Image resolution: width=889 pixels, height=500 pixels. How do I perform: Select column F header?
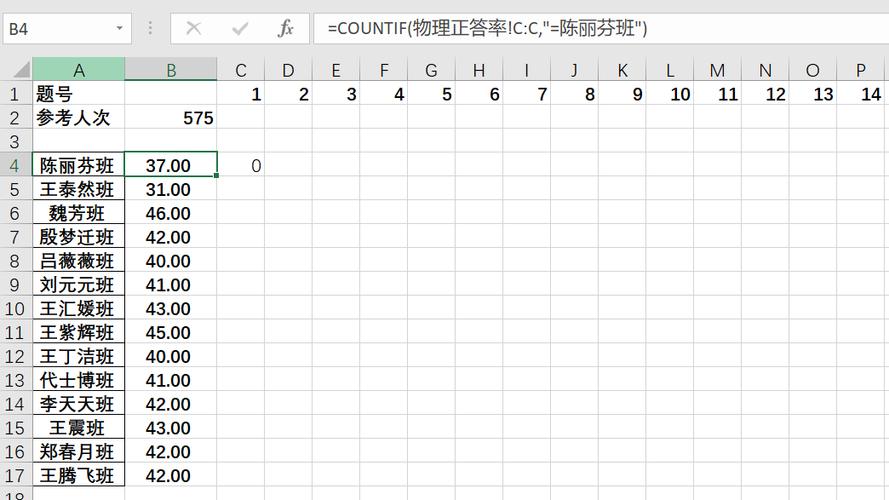point(384,70)
